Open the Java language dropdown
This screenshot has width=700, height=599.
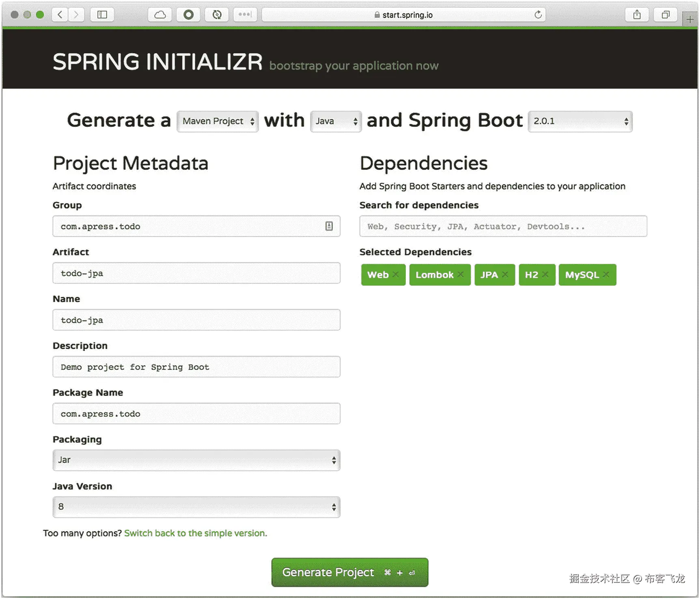coord(336,121)
